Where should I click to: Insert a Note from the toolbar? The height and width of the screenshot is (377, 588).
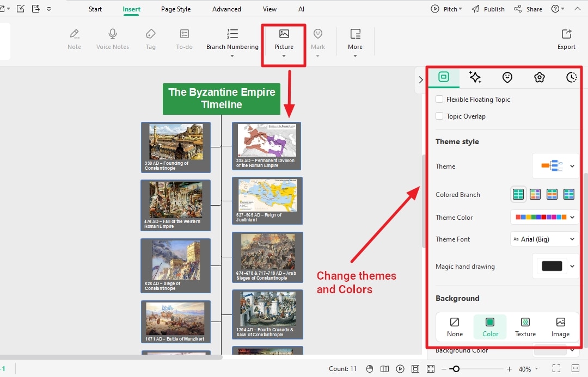(74, 39)
